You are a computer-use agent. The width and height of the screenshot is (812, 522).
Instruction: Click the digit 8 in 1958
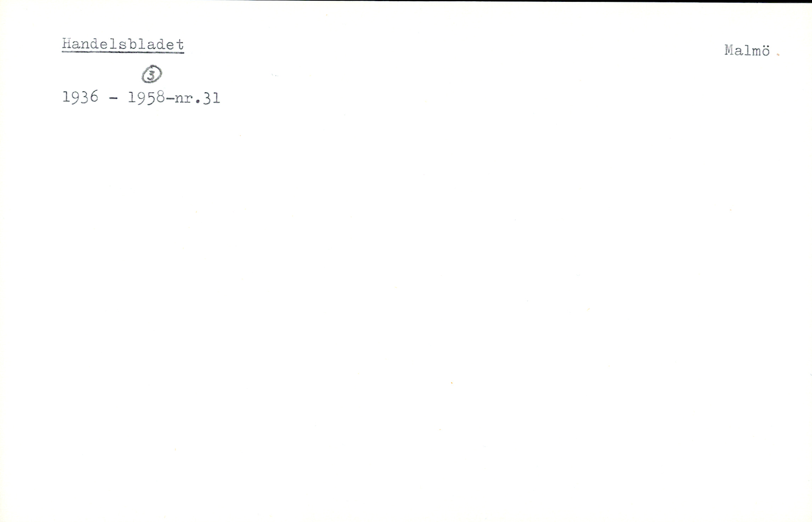click(160, 98)
